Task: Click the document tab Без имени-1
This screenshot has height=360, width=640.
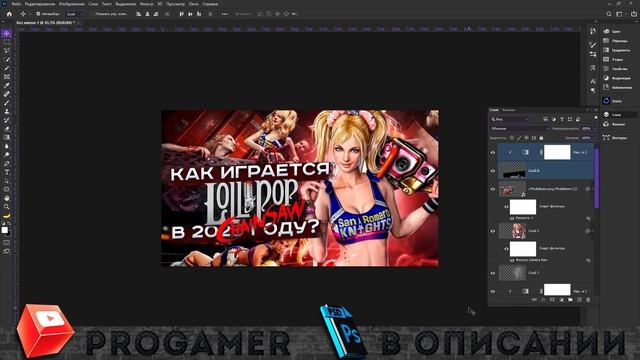Action: point(45,23)
